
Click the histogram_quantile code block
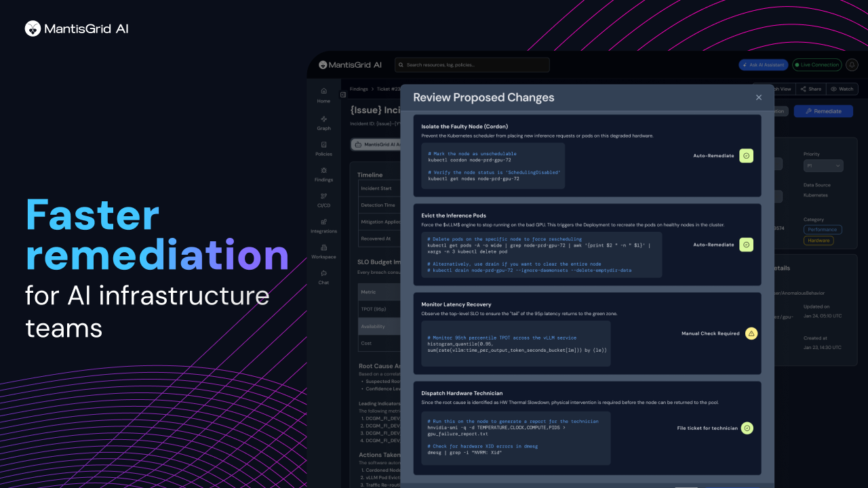(x=515, y=344)
